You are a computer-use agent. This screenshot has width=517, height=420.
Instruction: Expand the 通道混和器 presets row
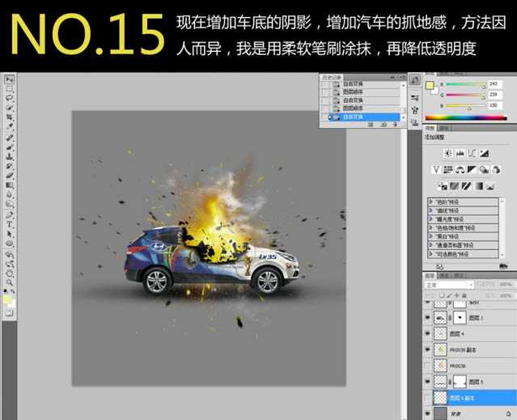coord(431,244)
